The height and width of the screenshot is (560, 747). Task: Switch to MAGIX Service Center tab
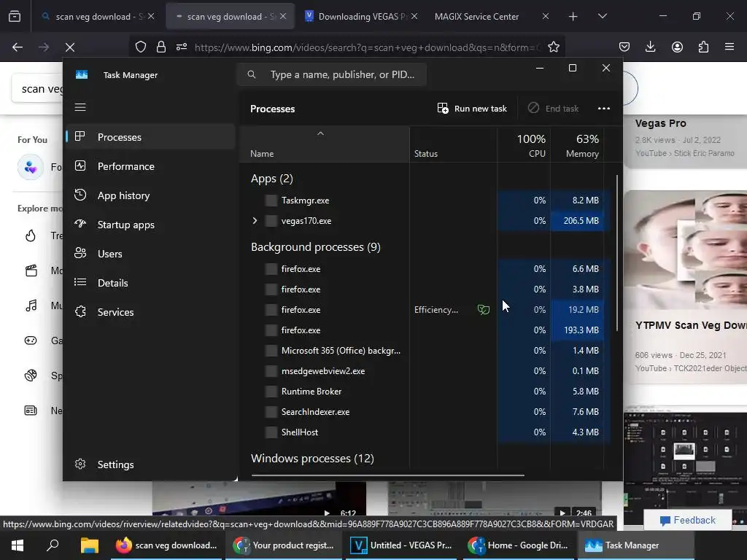[476, 17]
